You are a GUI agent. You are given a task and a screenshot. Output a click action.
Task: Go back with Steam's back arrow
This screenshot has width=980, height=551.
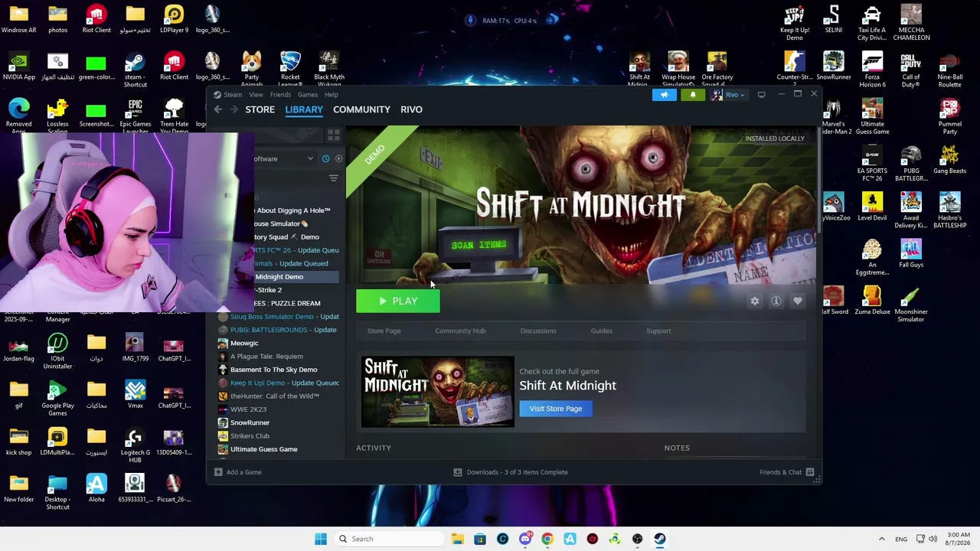pos(218,109)
